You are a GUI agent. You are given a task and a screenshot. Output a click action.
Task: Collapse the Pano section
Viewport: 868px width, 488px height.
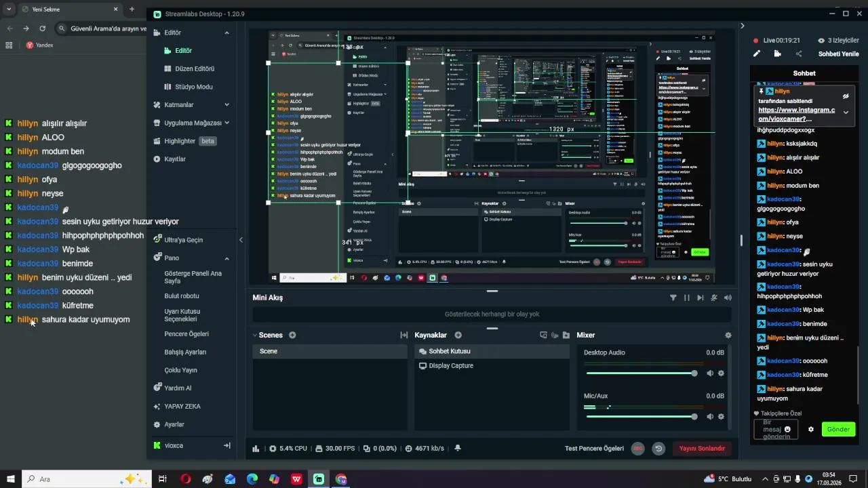(226, 258)
